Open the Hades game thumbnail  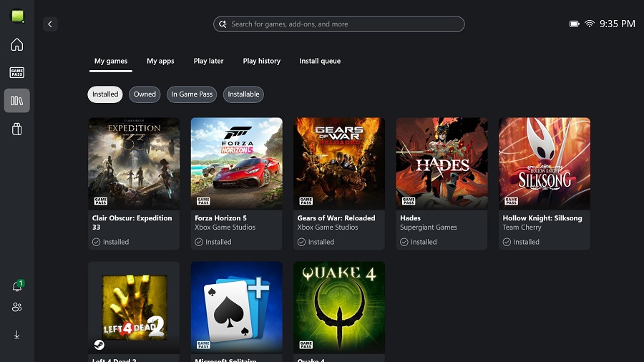coord(441,163)
